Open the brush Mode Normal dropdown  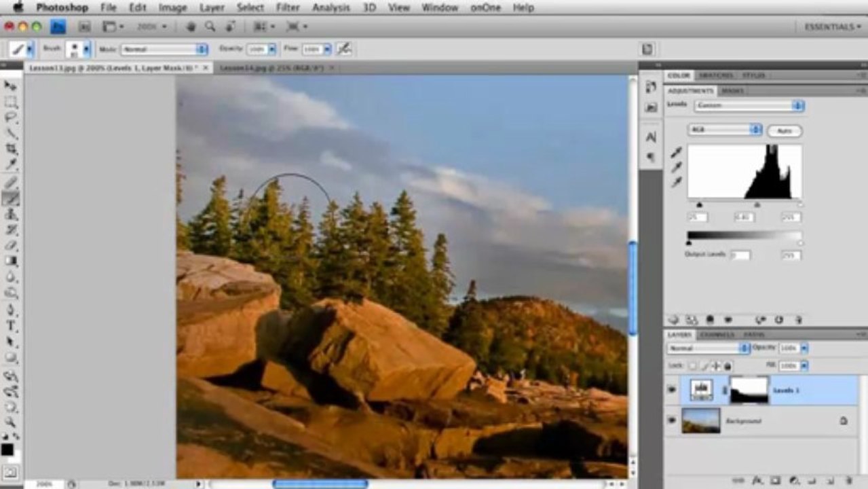coord(164,50)
